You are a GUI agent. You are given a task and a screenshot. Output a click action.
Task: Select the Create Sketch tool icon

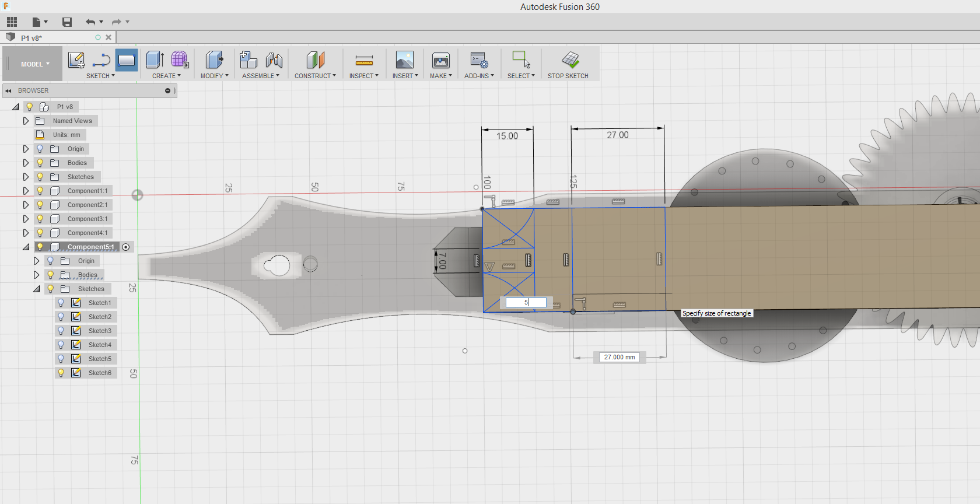tap(76, 60)
